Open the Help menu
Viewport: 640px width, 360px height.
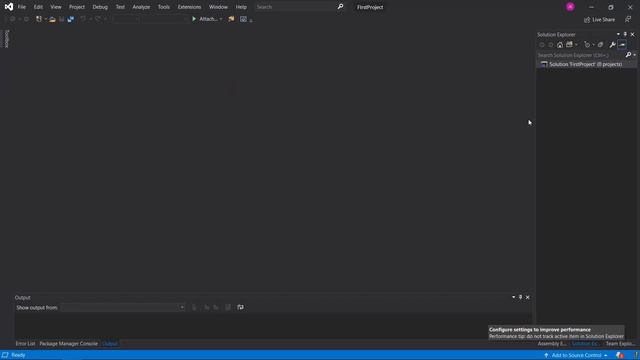coord(241,7)
